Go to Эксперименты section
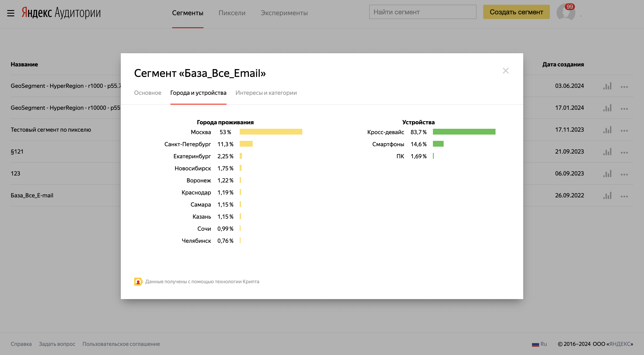 [x=284, y=13]
